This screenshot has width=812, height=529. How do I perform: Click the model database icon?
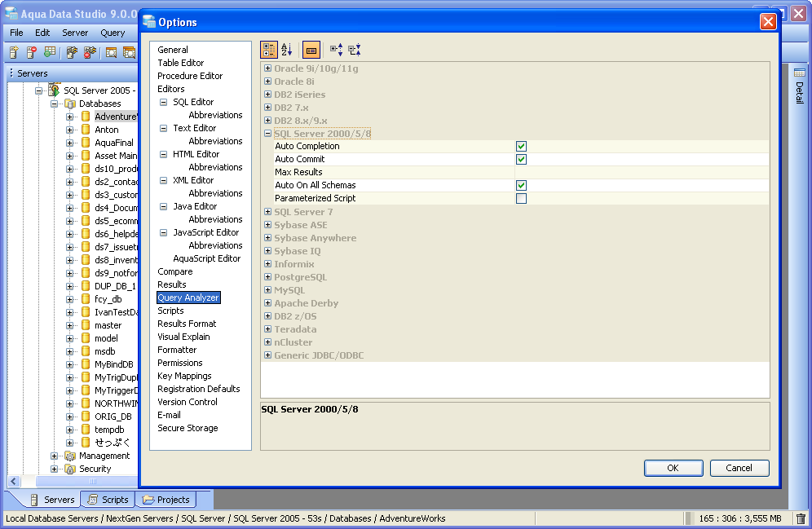point(86,338)
